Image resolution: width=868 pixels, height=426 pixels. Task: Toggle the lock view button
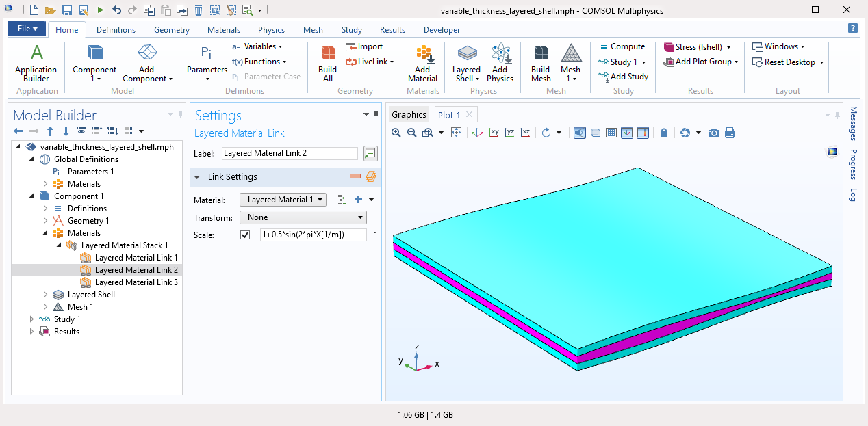point(664,133)
